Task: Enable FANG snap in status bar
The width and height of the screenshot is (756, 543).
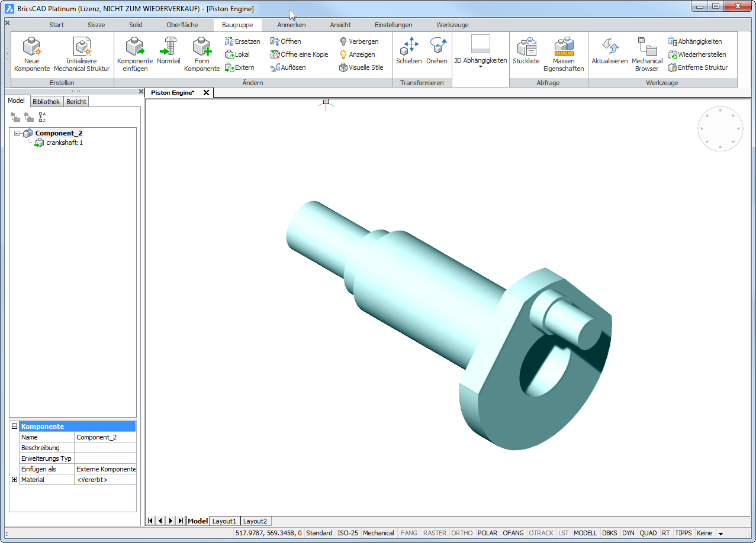Action: 408,533
